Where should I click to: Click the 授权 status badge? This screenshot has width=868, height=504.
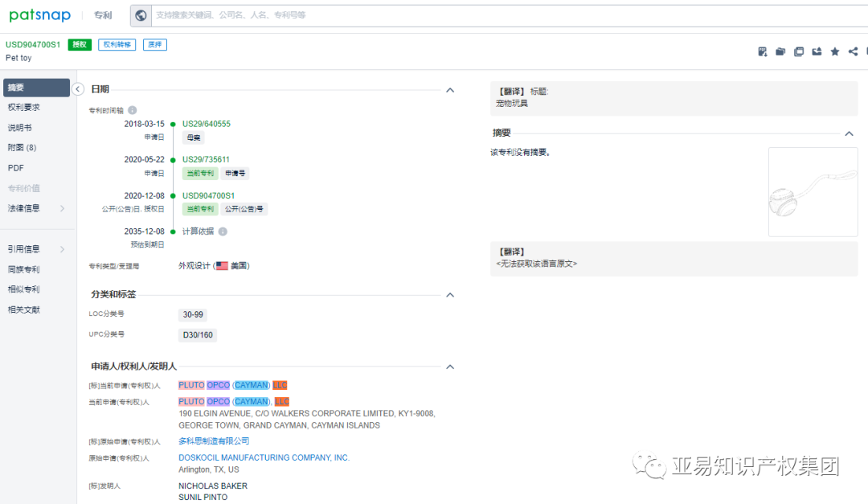(80, 45)
